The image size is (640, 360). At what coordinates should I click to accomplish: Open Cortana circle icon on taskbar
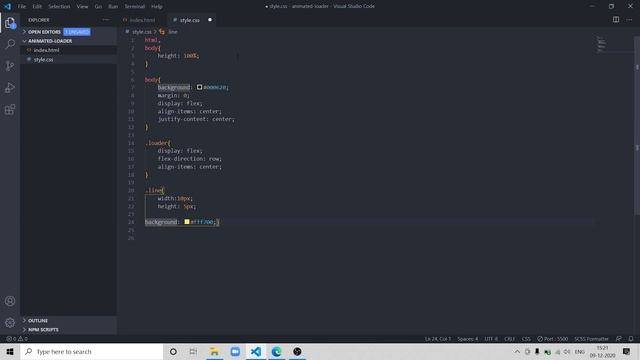173,351
